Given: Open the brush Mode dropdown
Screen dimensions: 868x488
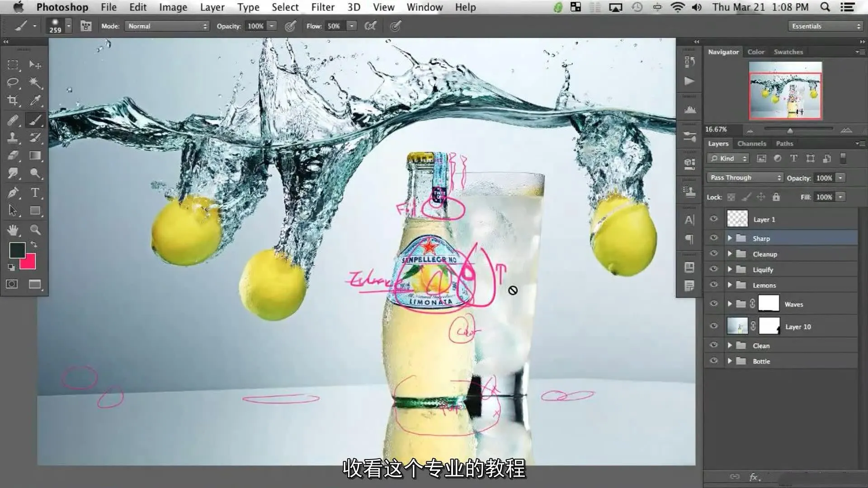Looking at the screenshot, I should pyautogui.click(x=167, y=26).
